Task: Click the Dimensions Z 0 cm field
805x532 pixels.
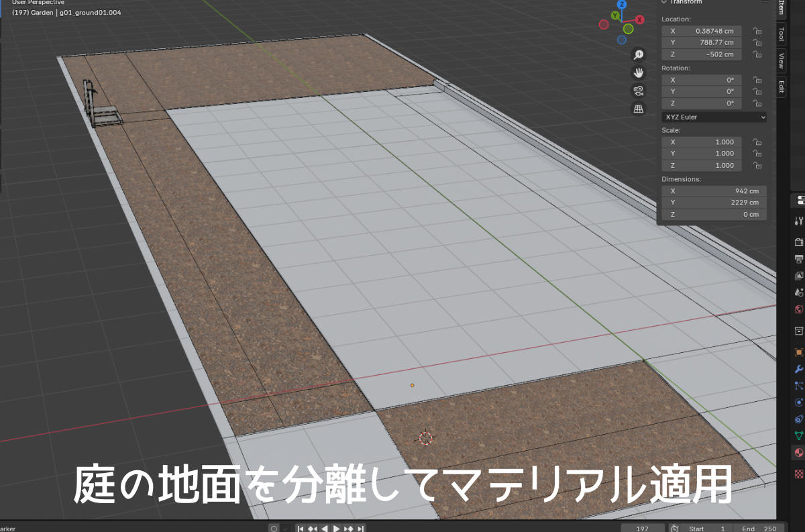Action: point(714,215)
